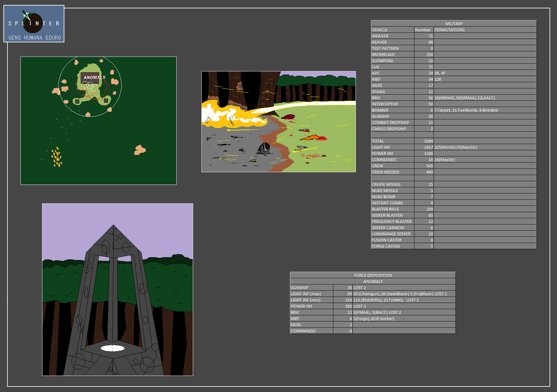557x392 pixels.
Task: Click the left square building marker on map
Action: coord(77,101)
